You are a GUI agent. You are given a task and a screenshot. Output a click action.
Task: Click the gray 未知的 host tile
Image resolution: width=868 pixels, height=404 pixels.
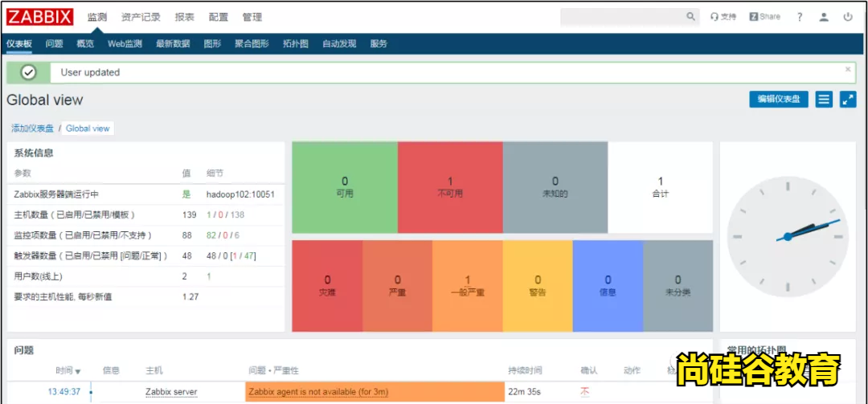coord(555,187)
